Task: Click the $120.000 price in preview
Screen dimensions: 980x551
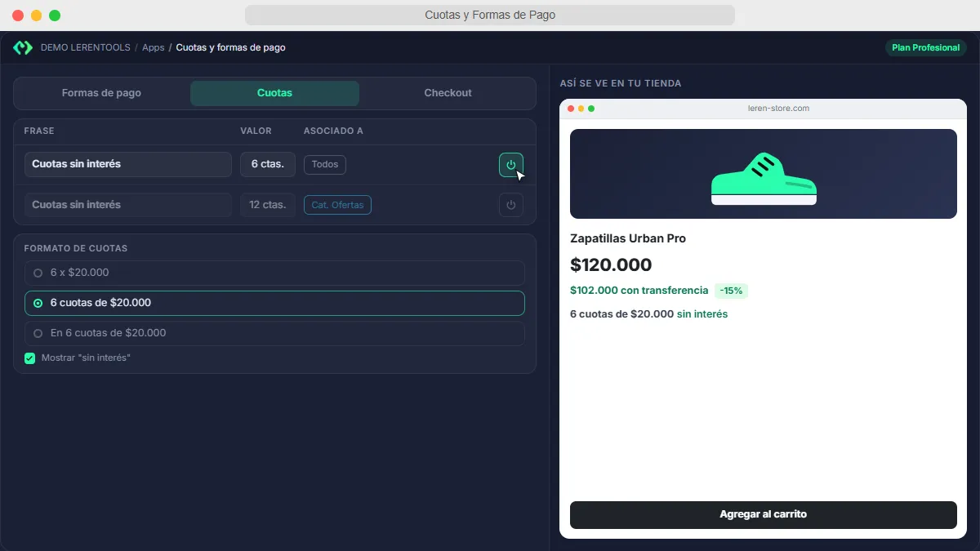Action: pyautogui.click(x=611, y=264)
